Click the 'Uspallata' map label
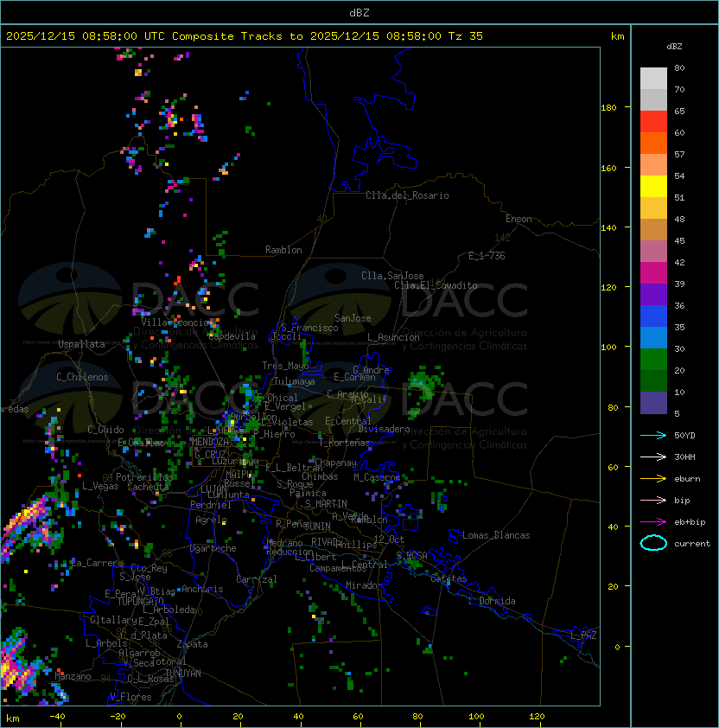 pos(81,344)
